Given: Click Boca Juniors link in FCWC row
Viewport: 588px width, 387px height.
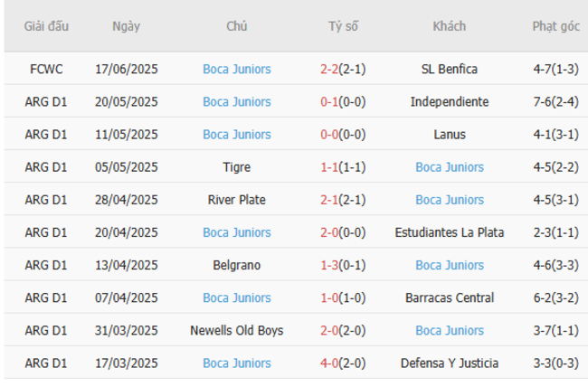Looking at the screenshot, I should [x=236, y=69].
